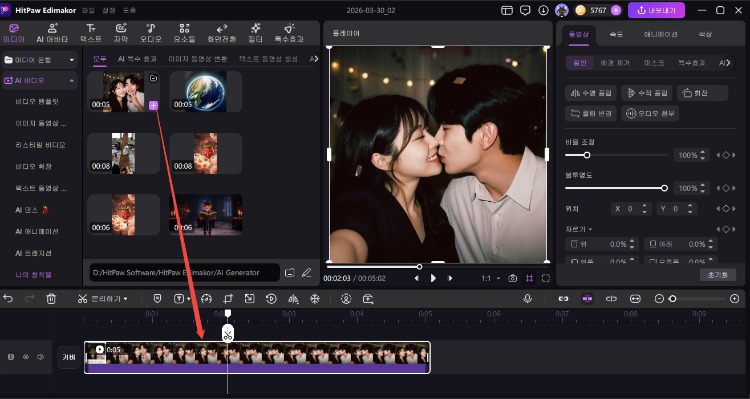Viewport: 750px width, 399px height.
Task: Delete selected clip with trash icon
Action: tap(51, 299)
